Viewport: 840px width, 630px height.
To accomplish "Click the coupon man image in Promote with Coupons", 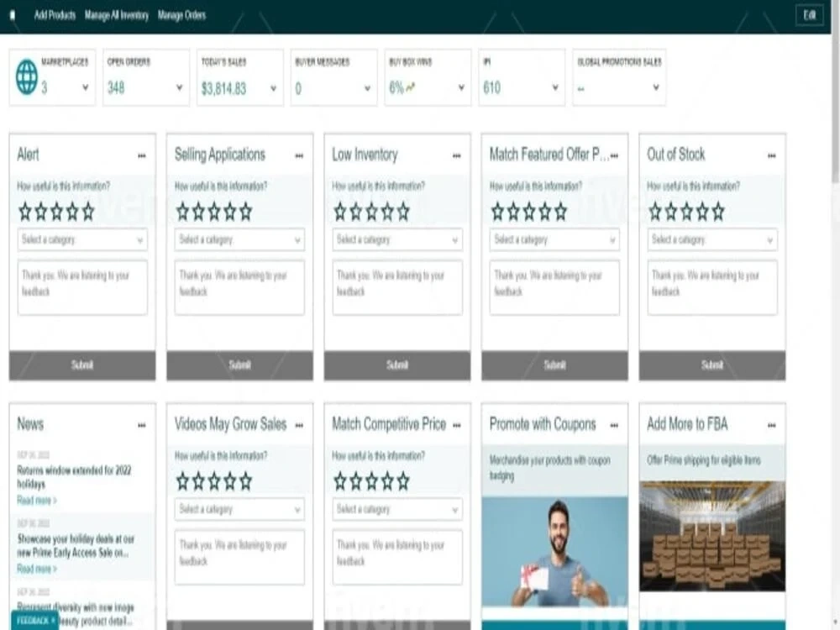I will tap(555, 552).
